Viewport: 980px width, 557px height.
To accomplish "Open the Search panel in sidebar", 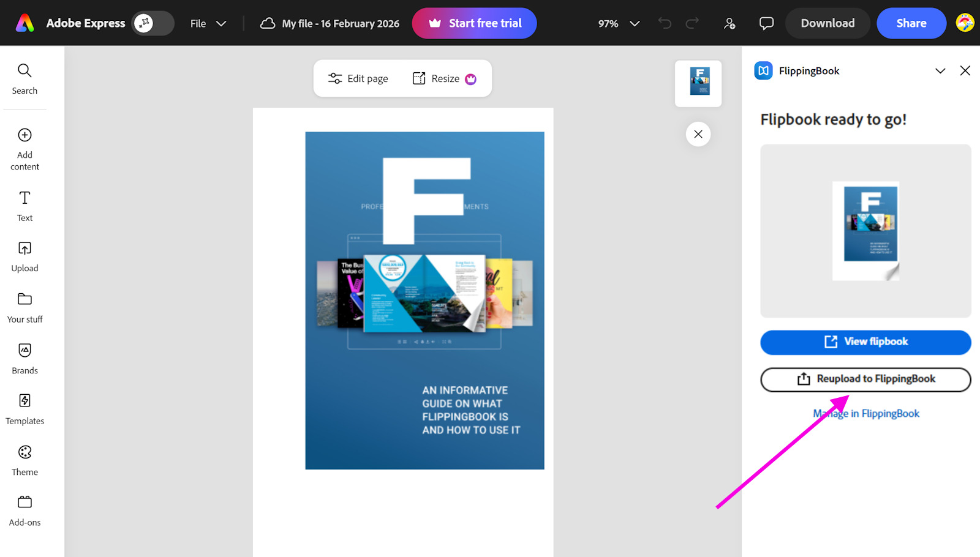I will (24, 79).
